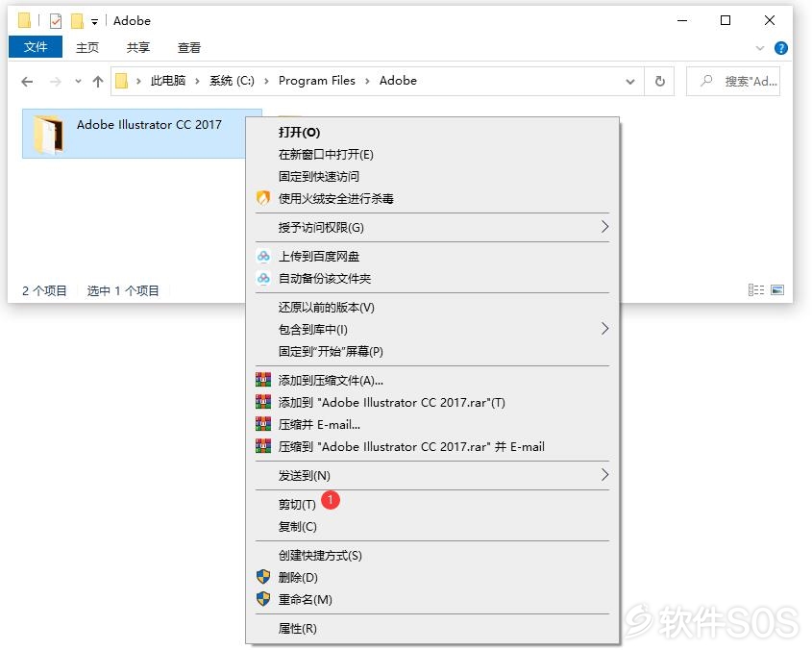Screen dimensions: 812x650
Task: Click the search magnifier icon
Action: (706, 81)
